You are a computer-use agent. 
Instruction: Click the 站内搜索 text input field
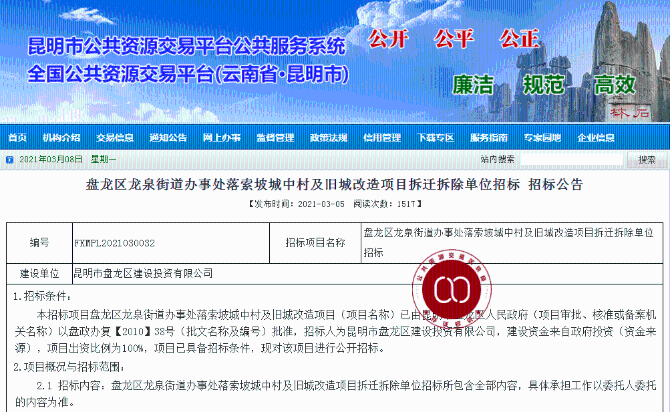coord(578,159)
